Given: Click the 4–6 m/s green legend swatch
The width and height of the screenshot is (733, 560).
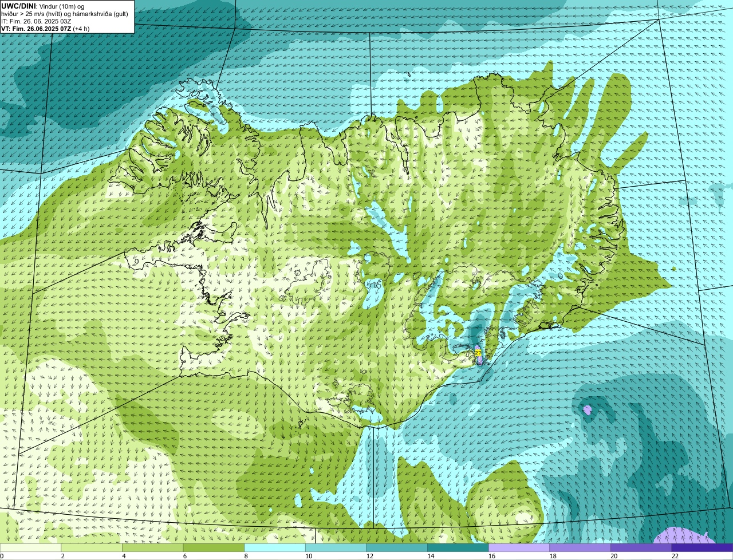Looking at the screenshot, I should (153, 547).
